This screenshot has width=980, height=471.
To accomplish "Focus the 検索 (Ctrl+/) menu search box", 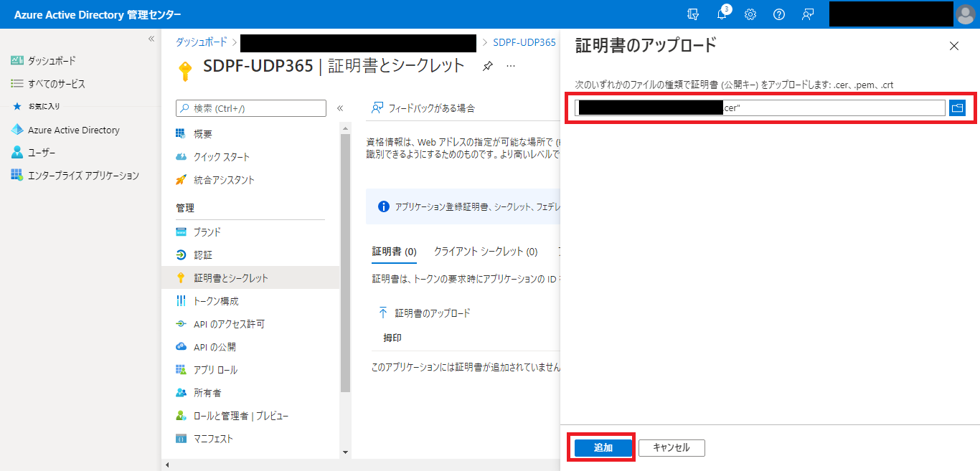I will (x=251, y=108).
